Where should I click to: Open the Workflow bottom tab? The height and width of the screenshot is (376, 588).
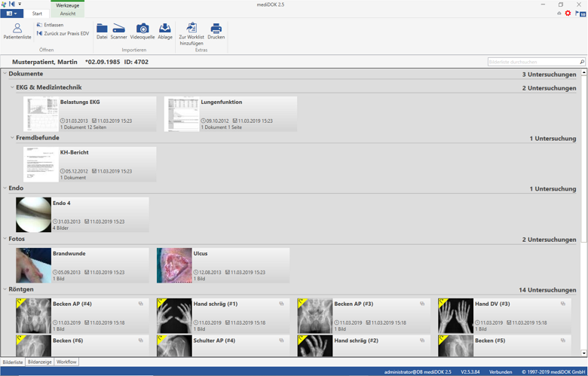click(66, 362)
